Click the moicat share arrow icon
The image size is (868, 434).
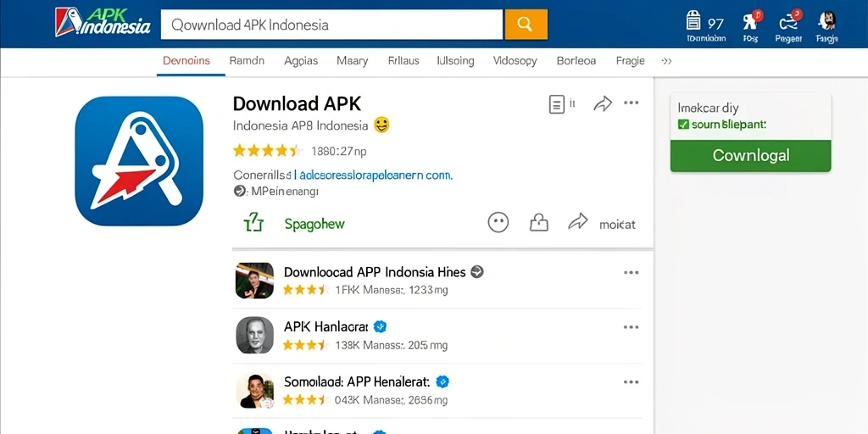[578, 222]
